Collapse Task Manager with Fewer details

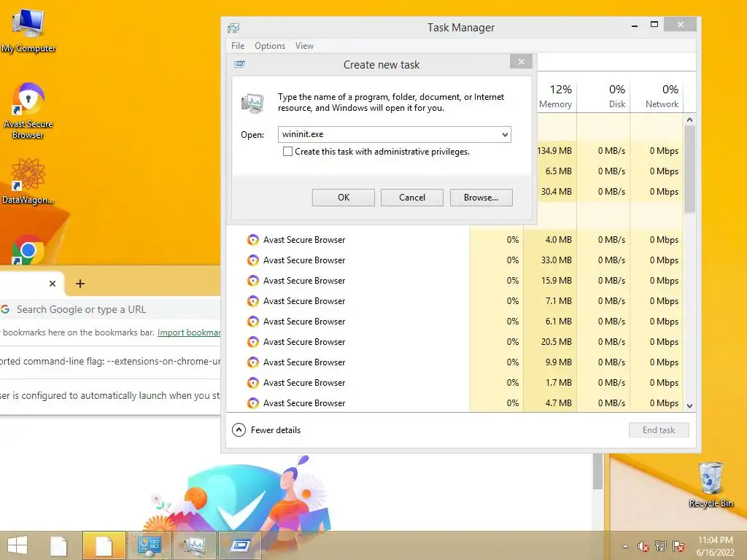(266, 430)
